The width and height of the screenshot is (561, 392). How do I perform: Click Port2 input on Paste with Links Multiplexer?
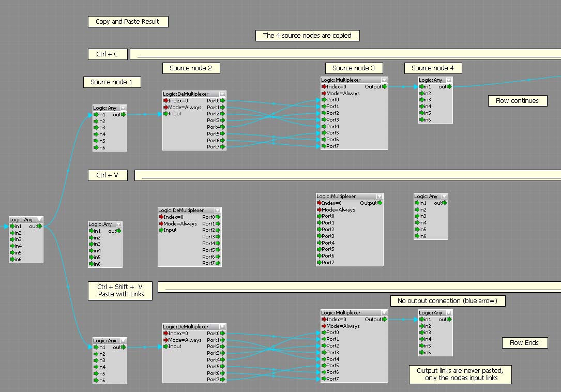pos(324,346)
